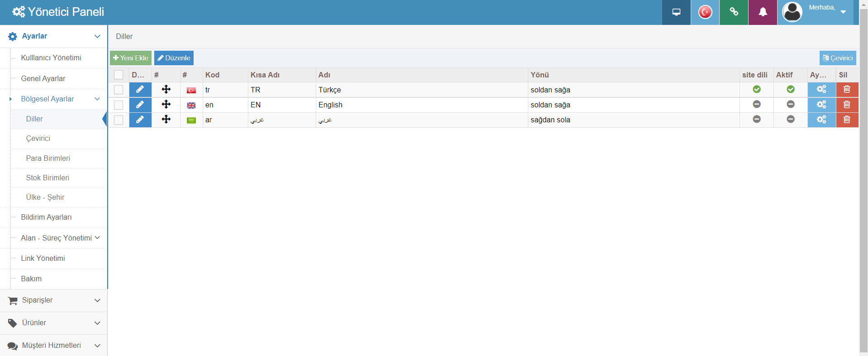Click the vertical scrollbar on the right edge
The image size is (868, 356).
(863, 181)
